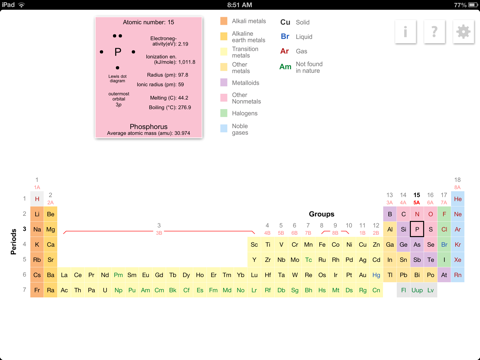Tap the Gold (Au) element
This screenshot has height=360, width=480.
pos(363,275)
